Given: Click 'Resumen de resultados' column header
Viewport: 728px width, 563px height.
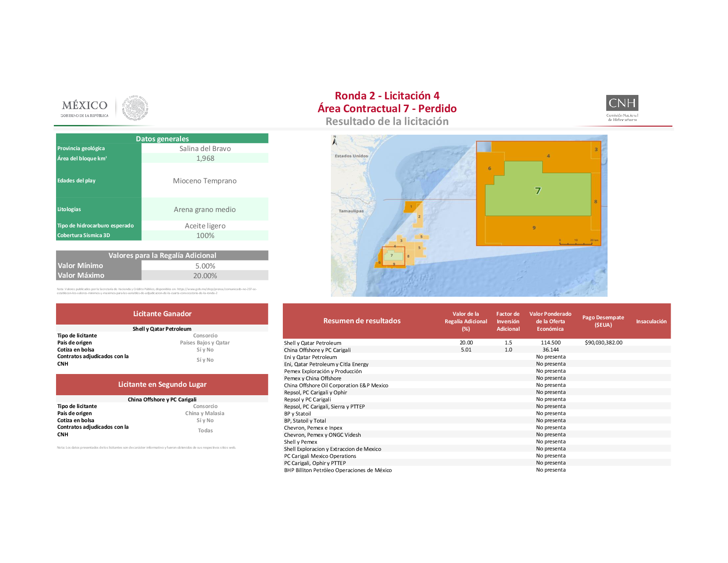Looking at the screenshot, I should point(362,321).
